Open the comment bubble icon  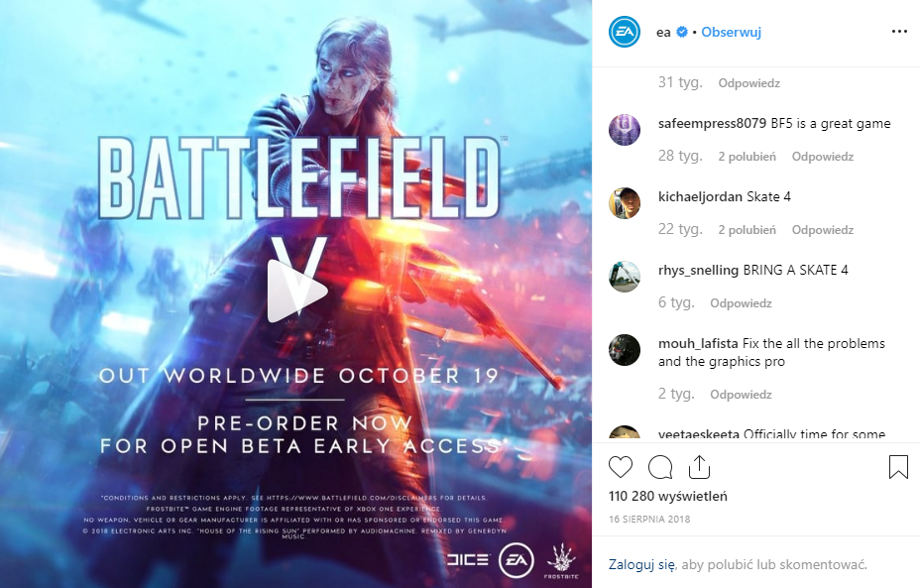(x=660, y=467)
